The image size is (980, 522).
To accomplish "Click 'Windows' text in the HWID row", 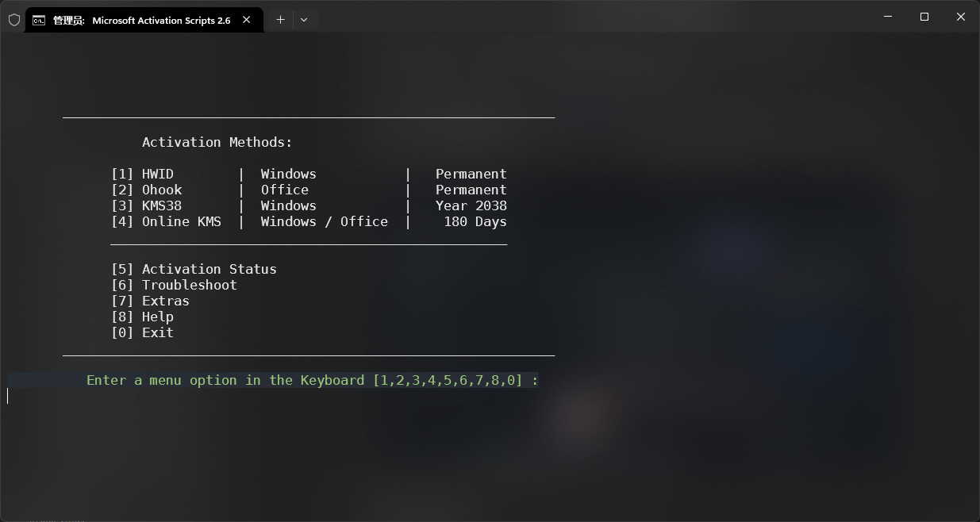I will click(289, 175).
